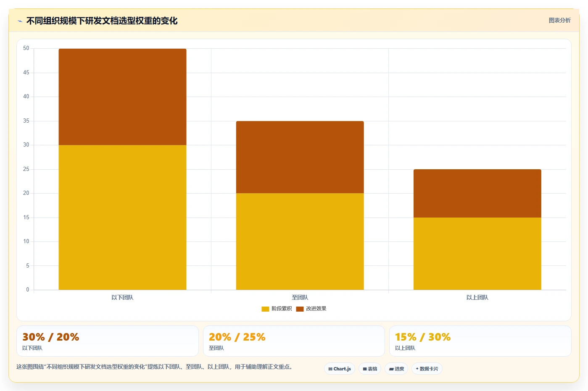588x391 pixels.
Task: Click the brown segment of the 以上团队 bar
Action: pyautogui.click(x=477, y=193)
